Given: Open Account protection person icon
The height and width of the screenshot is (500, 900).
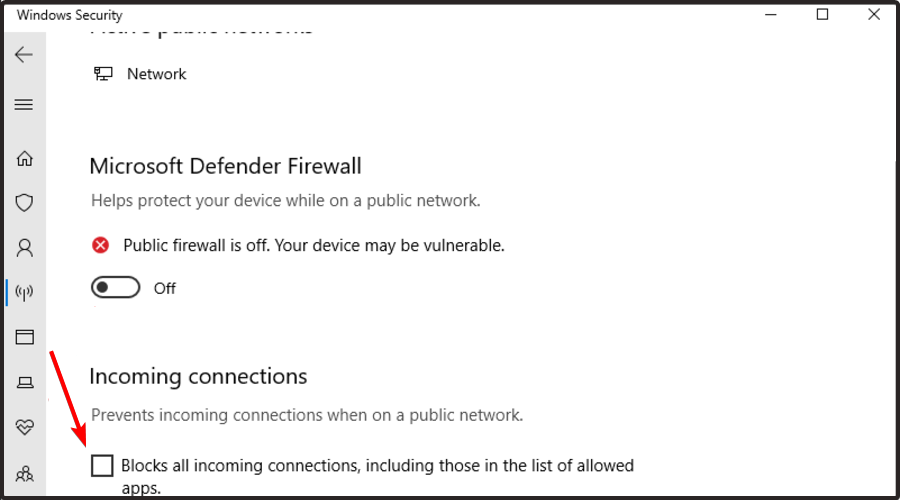Looking at the screenshot, I should coord(24,247).
